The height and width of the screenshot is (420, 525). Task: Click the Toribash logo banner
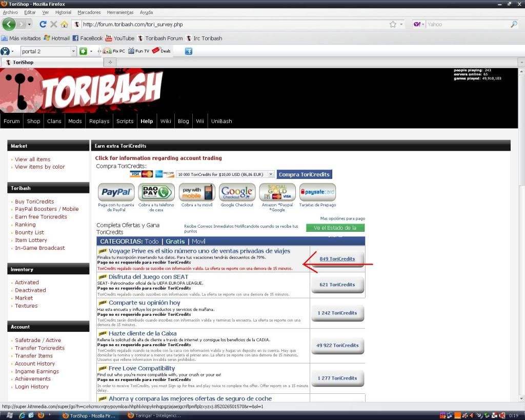tap(82, 90)
